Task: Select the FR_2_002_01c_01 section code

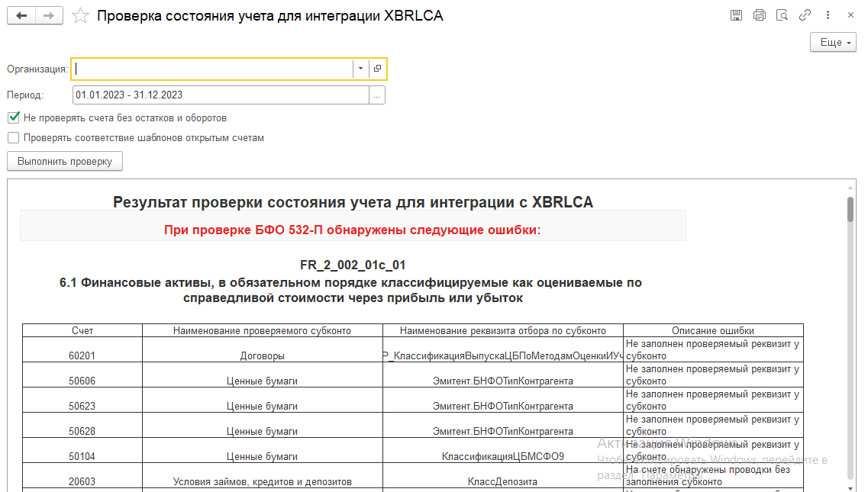Action: 353,265
